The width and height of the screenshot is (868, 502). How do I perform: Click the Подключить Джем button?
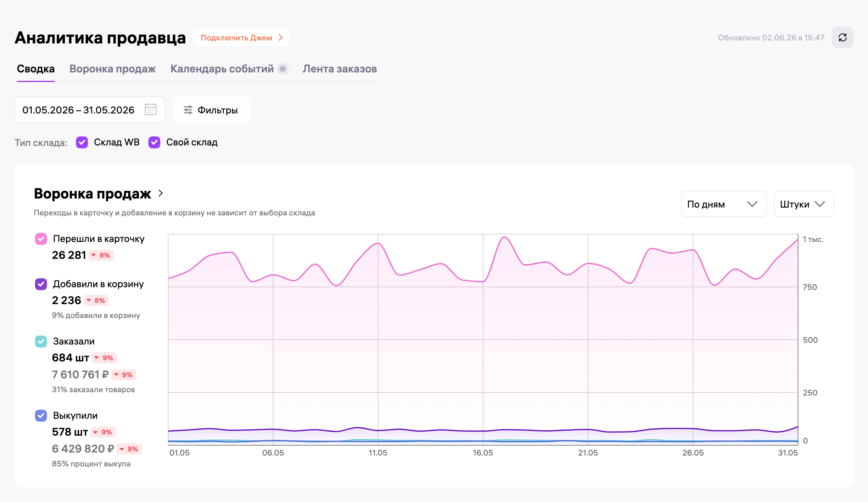coord(241,38)
